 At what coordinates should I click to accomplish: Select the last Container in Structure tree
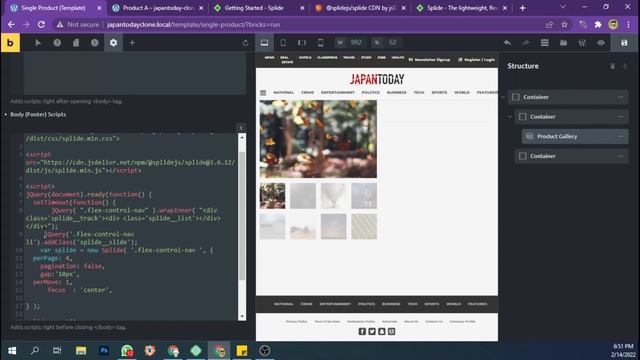[572, 156]
